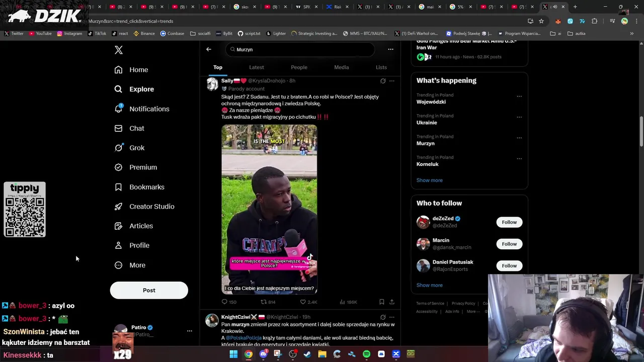Click Show more under What's happening

[430, 180]
